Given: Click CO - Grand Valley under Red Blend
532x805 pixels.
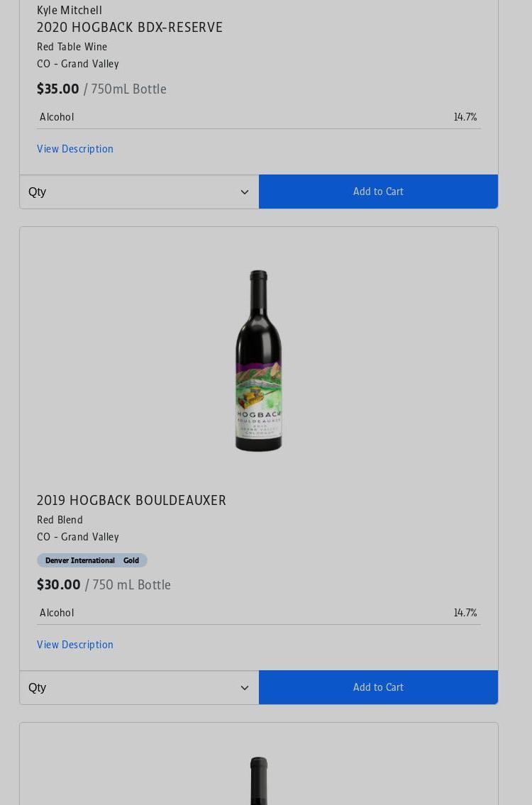Looking at the screenshot, I should point(78,537).
